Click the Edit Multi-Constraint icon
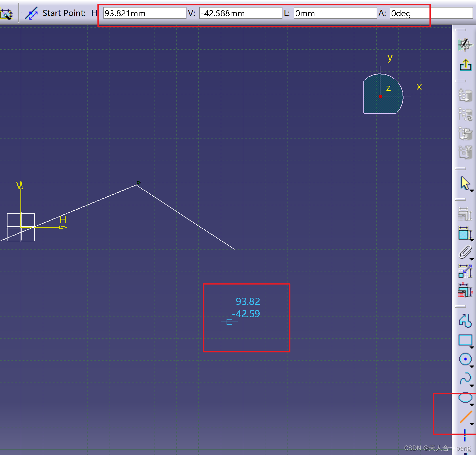Screen dimensions: 476x455 tap(465, 290)
